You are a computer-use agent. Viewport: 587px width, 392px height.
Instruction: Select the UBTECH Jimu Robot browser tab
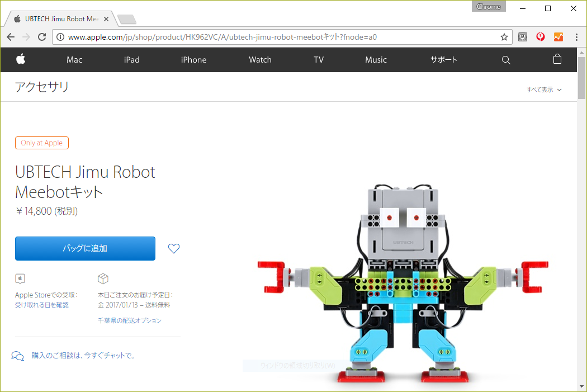61,18
